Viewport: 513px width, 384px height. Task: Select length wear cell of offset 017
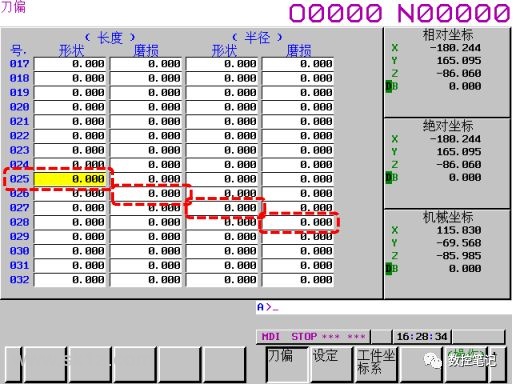(146, 64)
